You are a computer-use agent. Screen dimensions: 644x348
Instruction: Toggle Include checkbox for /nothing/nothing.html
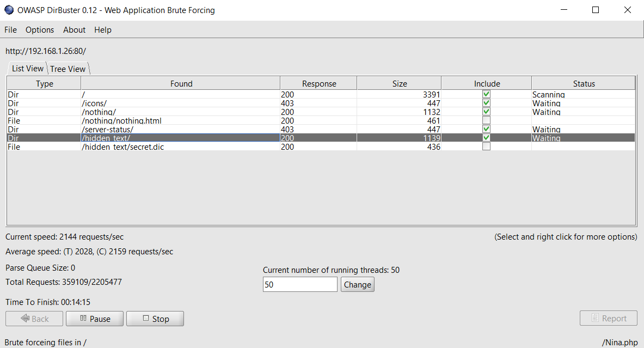486,120
